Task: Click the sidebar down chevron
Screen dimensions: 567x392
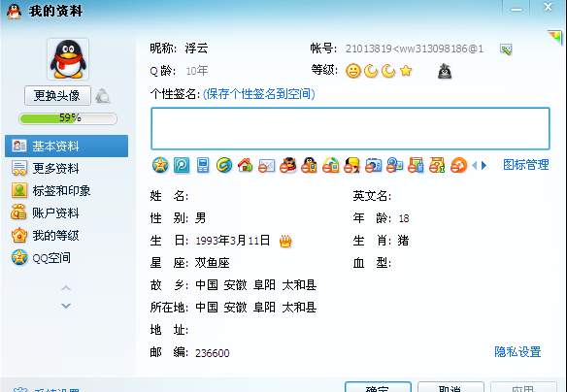Action: [66, 306]
